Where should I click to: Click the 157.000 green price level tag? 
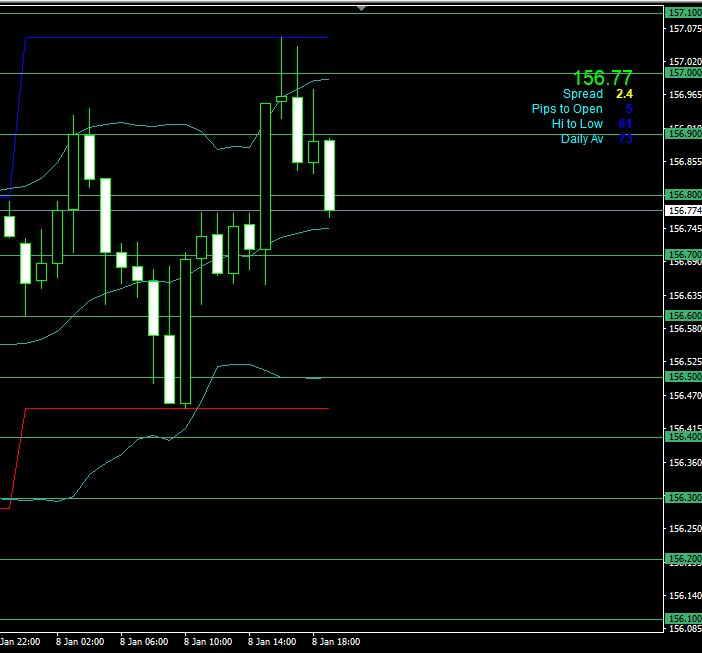(x=684, y=73)
